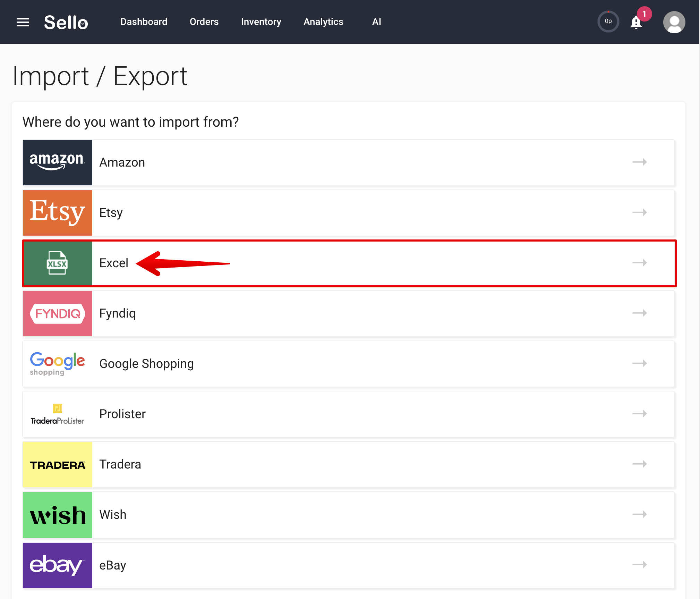Screen dimensions: 700x599
Task: Open the Inventory menu
Action: coord(261,22)
